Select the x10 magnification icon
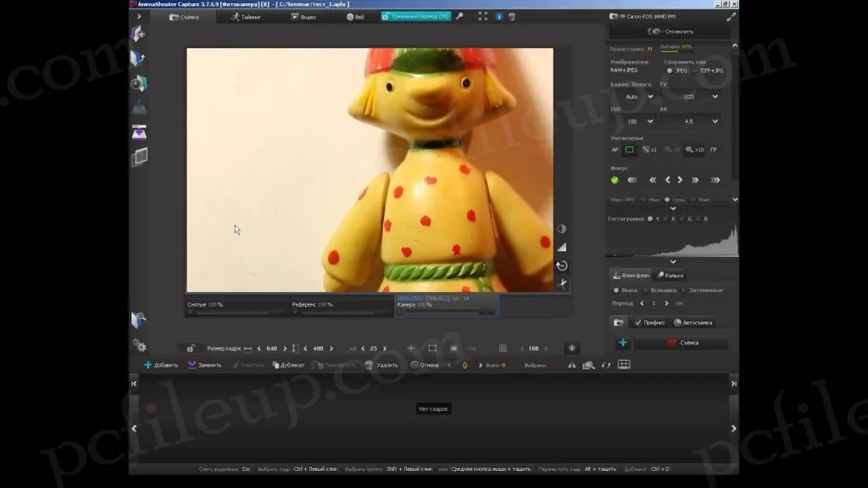 click(692, 149)
